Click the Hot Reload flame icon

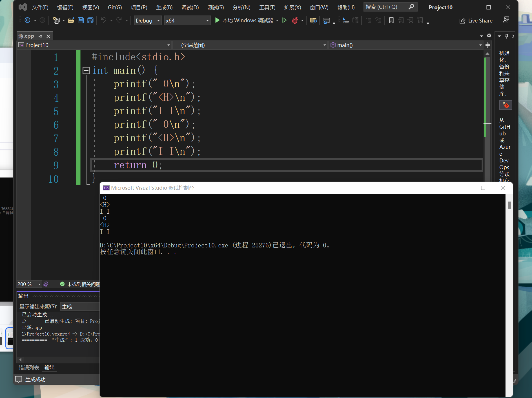(295, 20)
